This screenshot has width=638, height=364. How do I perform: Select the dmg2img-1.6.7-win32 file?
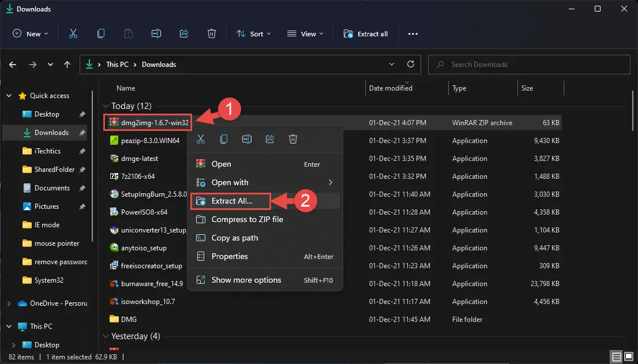pyautogui.click(x=148, y=122)
